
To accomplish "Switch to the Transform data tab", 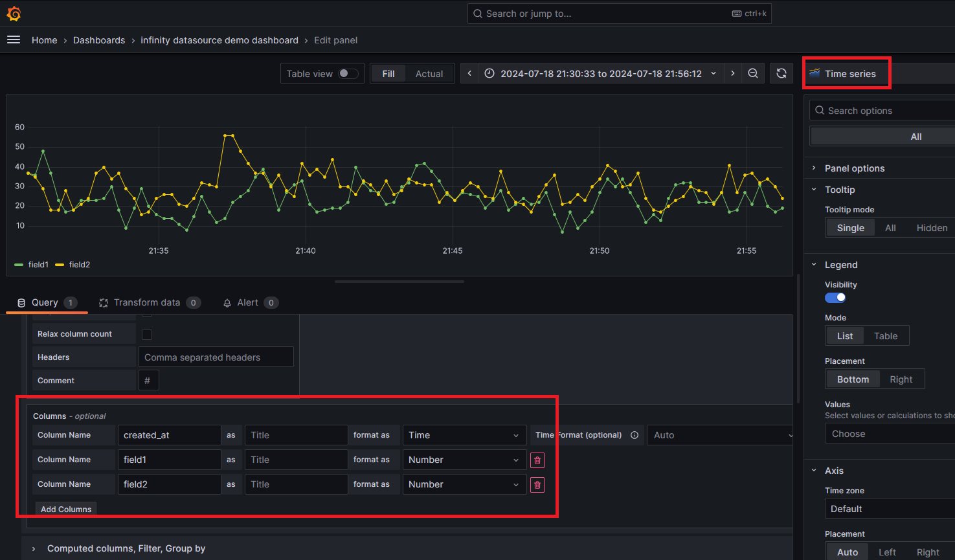I will (150, 302).
